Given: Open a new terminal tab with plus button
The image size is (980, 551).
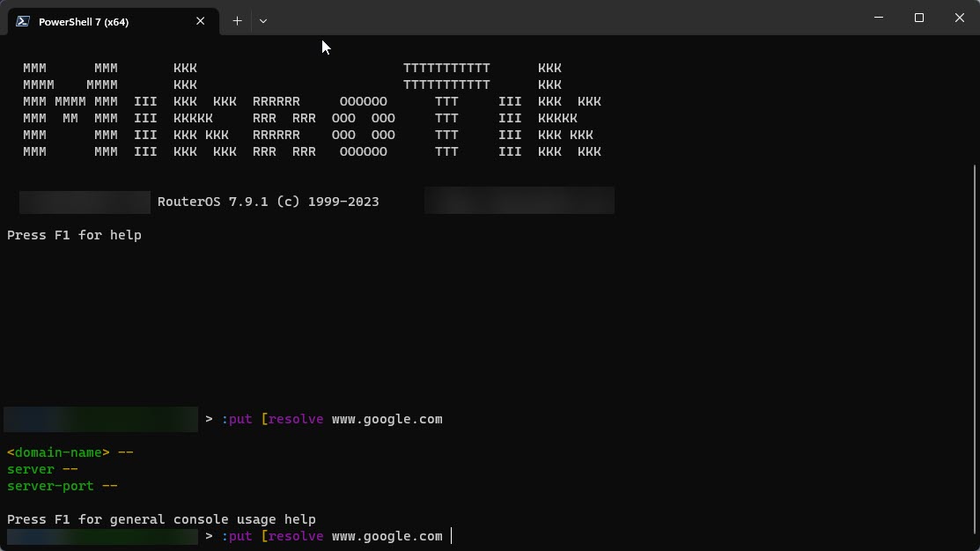Looking at the screenshot, I should (x=237, y=21).
